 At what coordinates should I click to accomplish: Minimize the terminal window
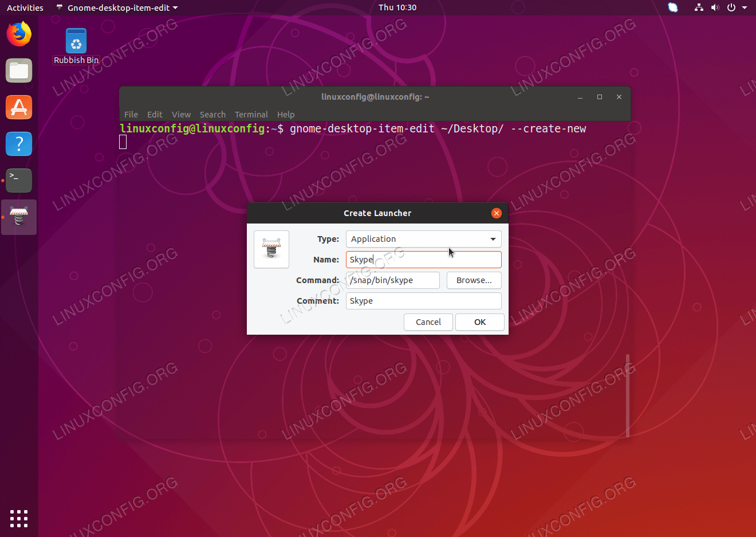(580, 97)
